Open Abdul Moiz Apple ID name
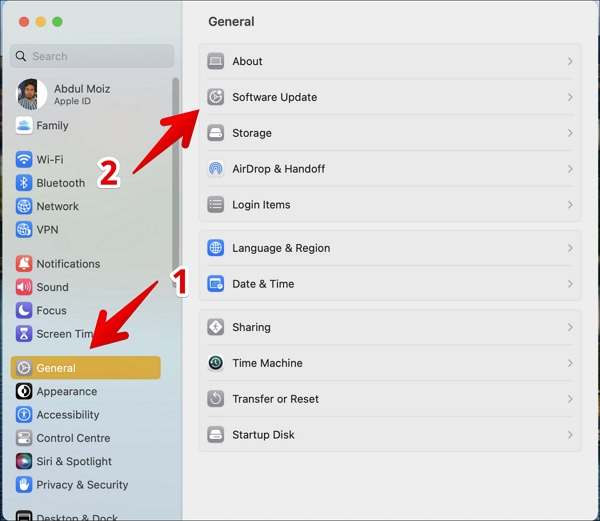This screenshot has width=600, height=521. [x=82, y=89]
